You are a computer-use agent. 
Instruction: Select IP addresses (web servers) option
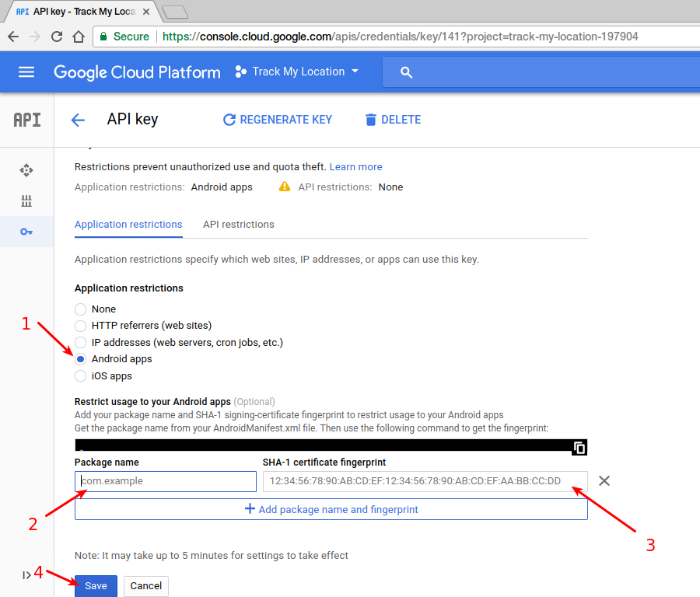pos(80,343)
